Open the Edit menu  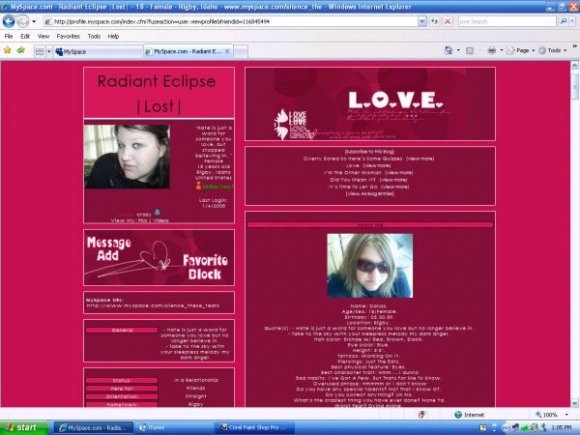[x=25, y=36]
